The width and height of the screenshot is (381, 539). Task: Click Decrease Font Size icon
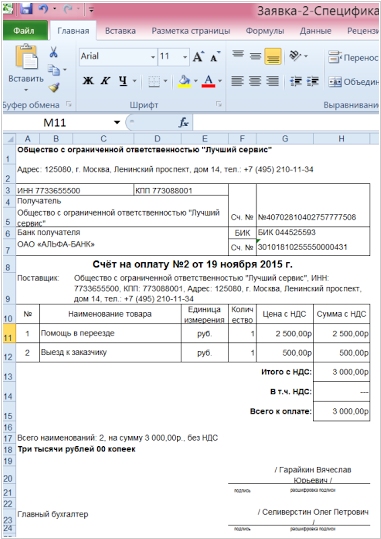[x=215, y=57]
